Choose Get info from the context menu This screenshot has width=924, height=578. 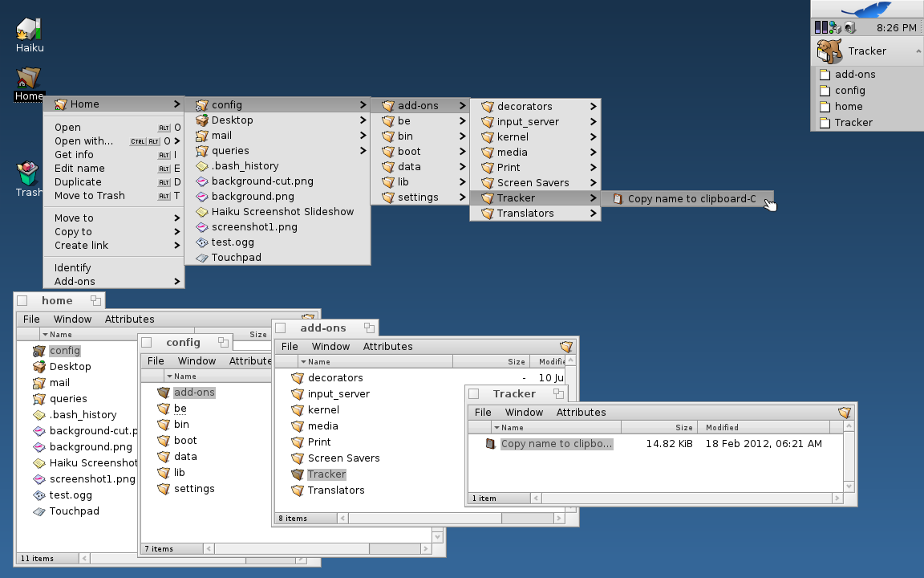pos(74,155)
